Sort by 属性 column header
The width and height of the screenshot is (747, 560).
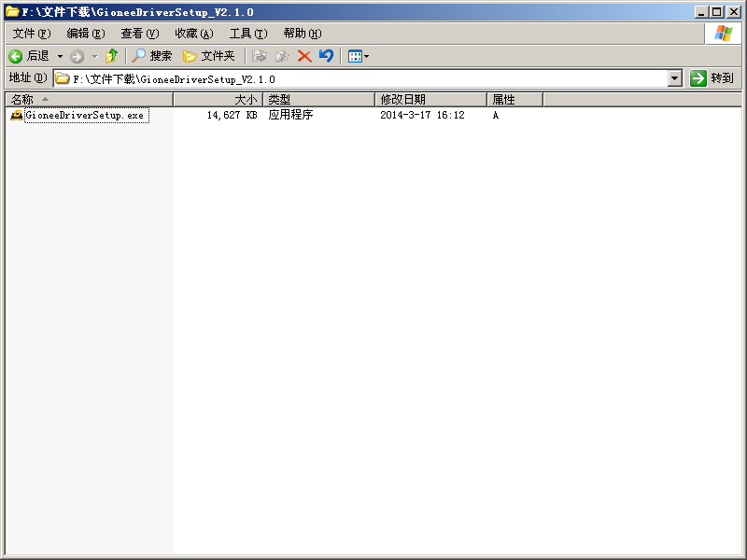[x=515, y=100]
